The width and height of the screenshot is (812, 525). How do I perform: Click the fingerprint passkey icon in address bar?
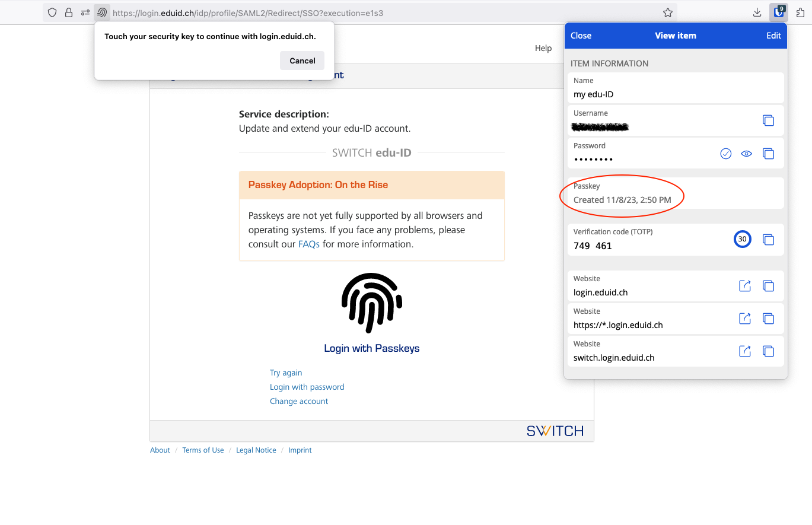click(102, 12)
